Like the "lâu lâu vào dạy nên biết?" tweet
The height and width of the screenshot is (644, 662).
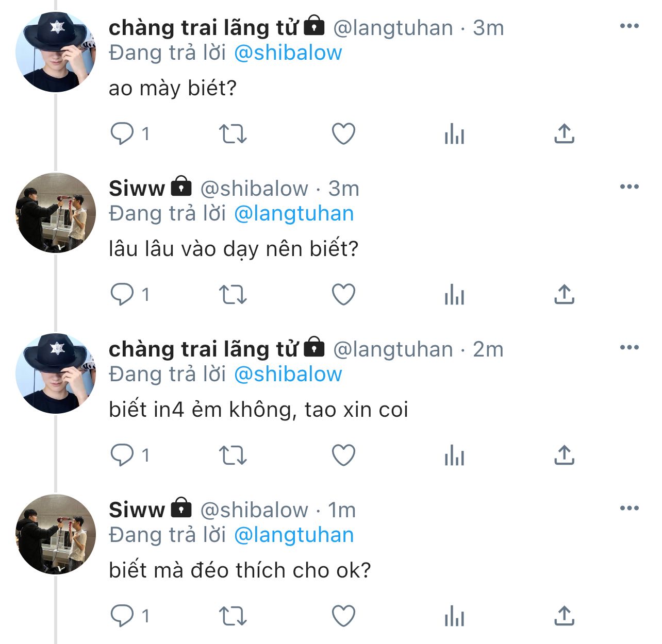343,295
